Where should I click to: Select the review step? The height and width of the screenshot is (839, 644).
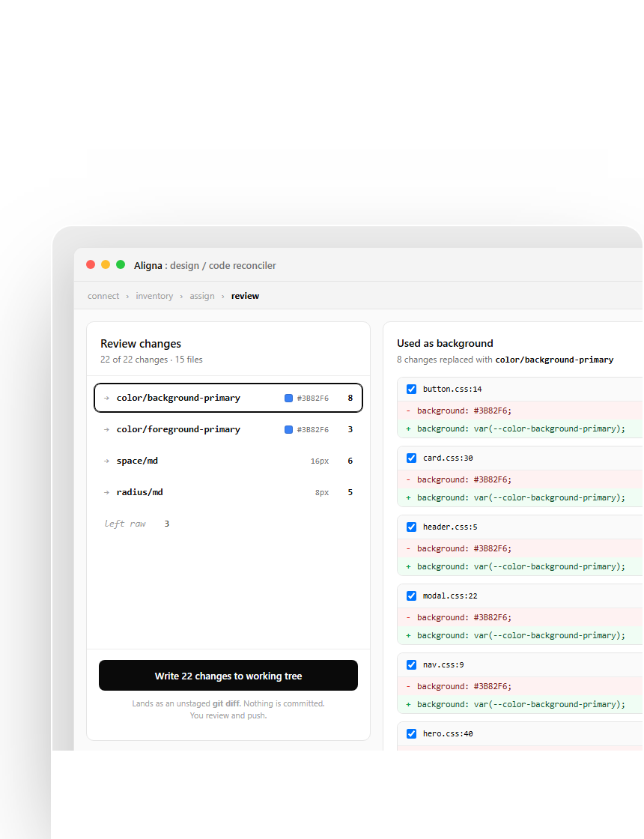[245, 296]
